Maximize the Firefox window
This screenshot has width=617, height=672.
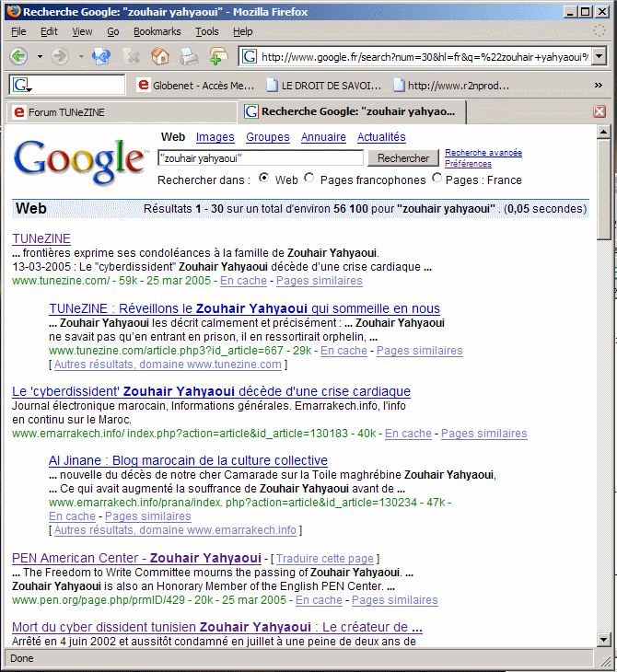[586, 12]
